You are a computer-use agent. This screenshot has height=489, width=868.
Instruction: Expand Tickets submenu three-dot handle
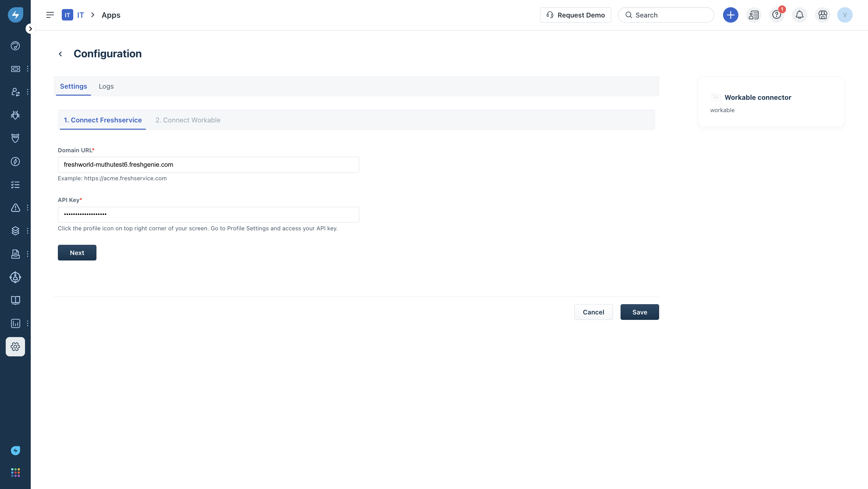pyautogui.click(x=28, y=69)
